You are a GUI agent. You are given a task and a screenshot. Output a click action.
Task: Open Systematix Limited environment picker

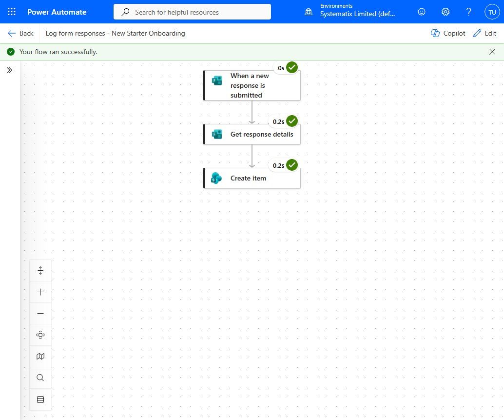[357, 14]
